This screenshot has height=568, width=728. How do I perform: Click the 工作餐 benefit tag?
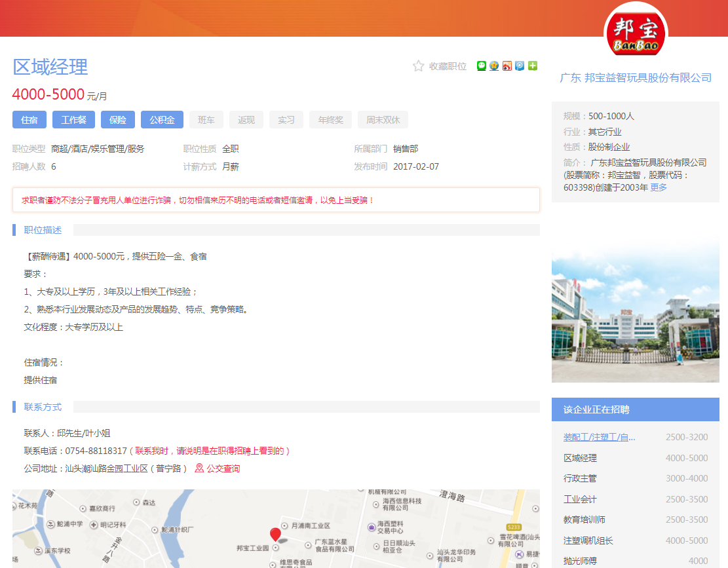click(73, 120)
